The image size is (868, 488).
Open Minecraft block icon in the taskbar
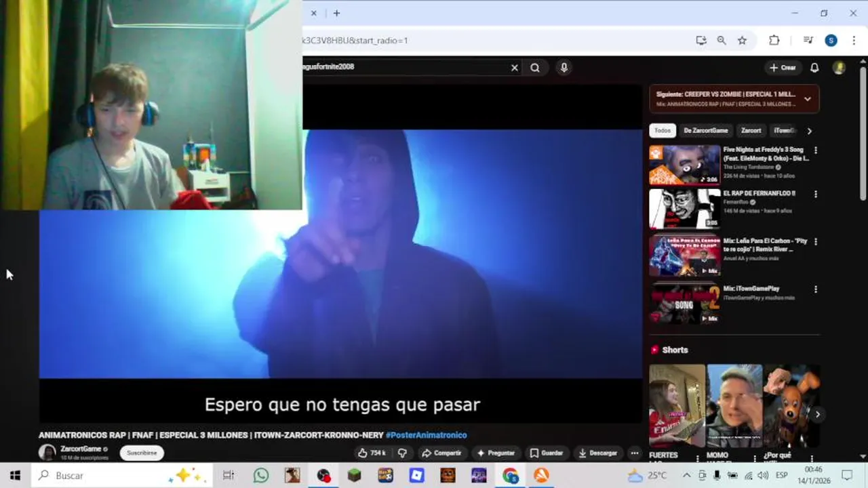click(x=354, y=475)
